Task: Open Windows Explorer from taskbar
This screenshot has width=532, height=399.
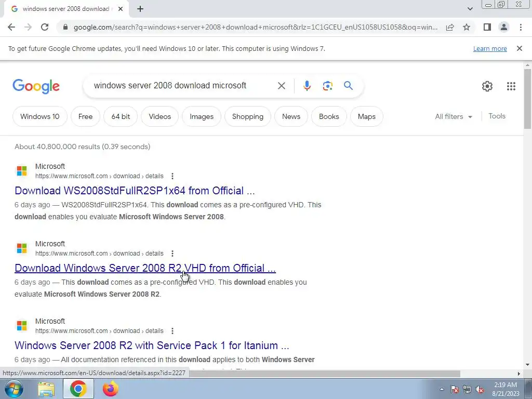Action: [x=46, y=389]
